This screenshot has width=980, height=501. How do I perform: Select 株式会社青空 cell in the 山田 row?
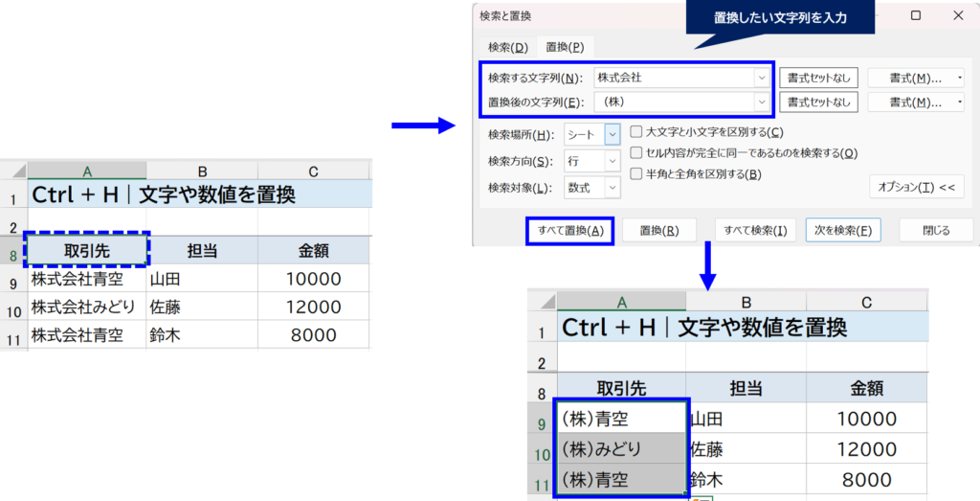tap(87, 279)
